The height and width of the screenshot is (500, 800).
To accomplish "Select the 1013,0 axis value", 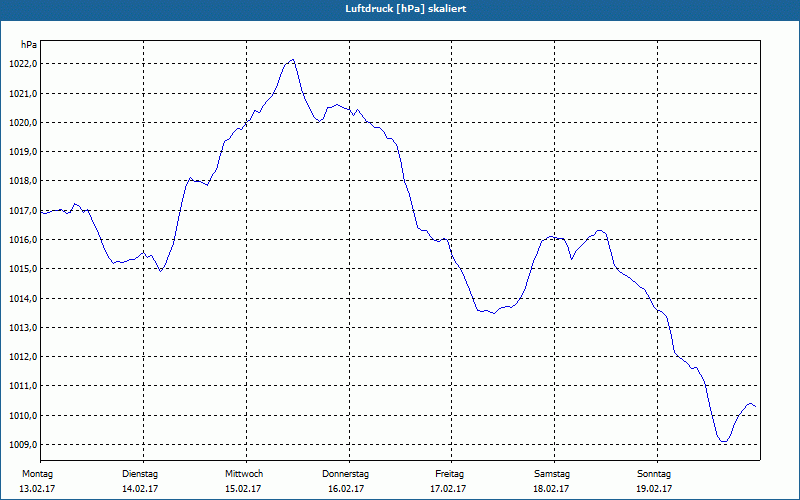I will point(23,328).
